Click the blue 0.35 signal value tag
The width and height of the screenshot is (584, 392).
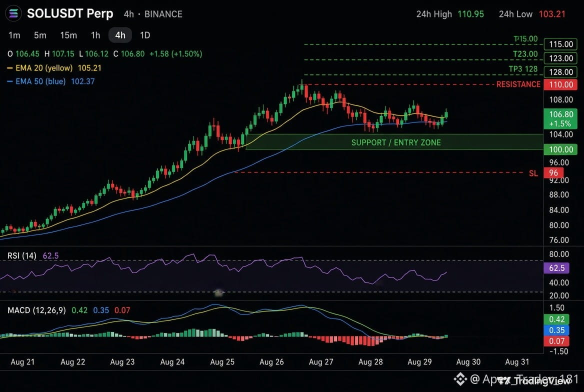point(556,330)
